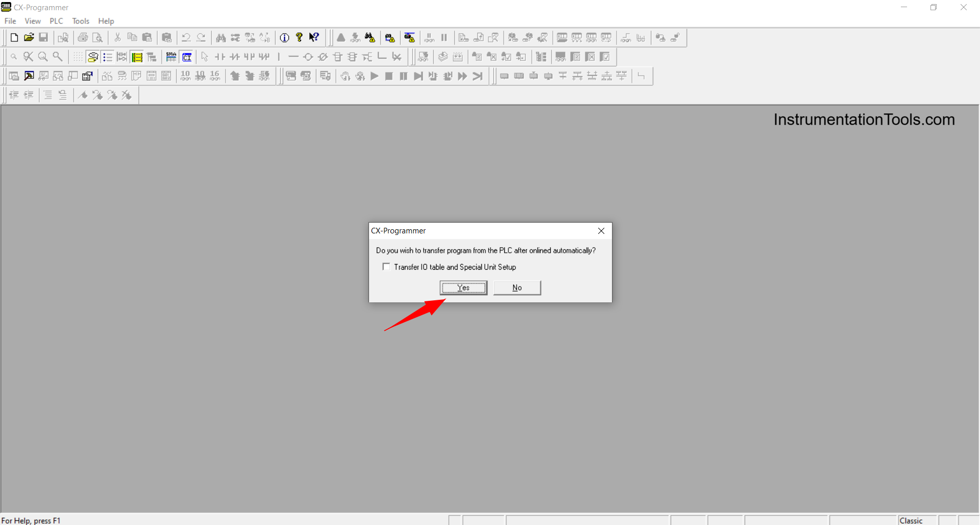Click the Print Preview icon

click(x=97, y=37)
